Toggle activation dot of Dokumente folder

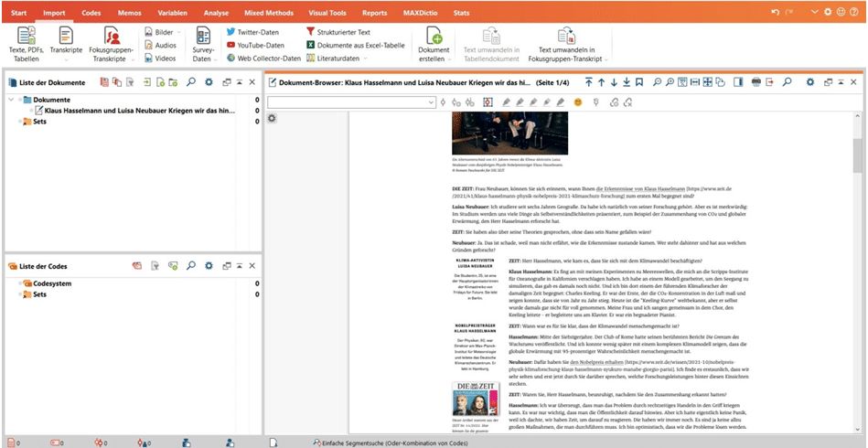click(x=20, y=100)
